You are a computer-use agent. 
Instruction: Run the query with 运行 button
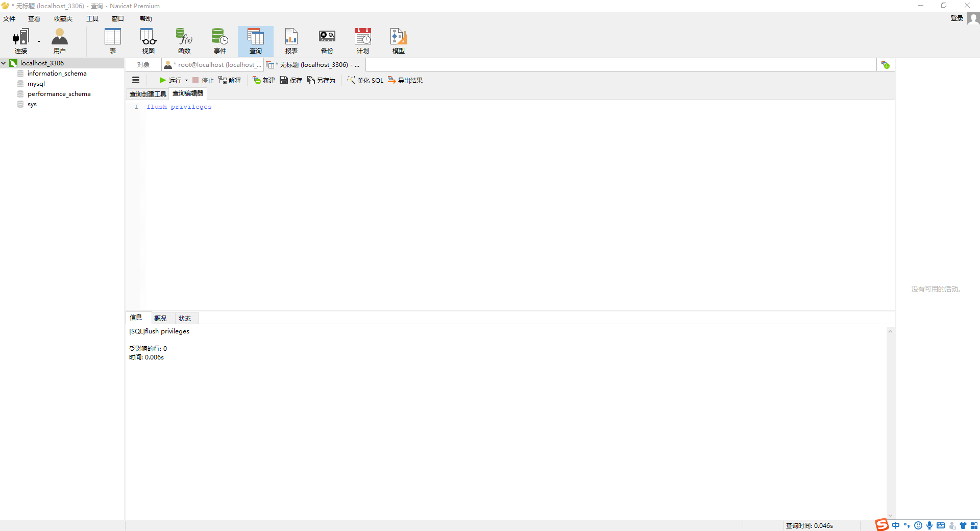pyautogui.click(x=172, y=80)
